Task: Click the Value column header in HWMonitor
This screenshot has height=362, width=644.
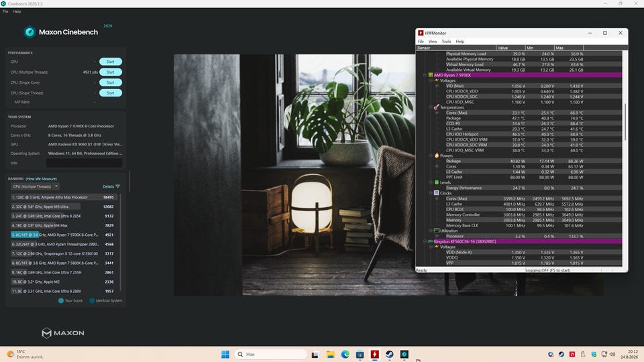Action: point(511,48)
